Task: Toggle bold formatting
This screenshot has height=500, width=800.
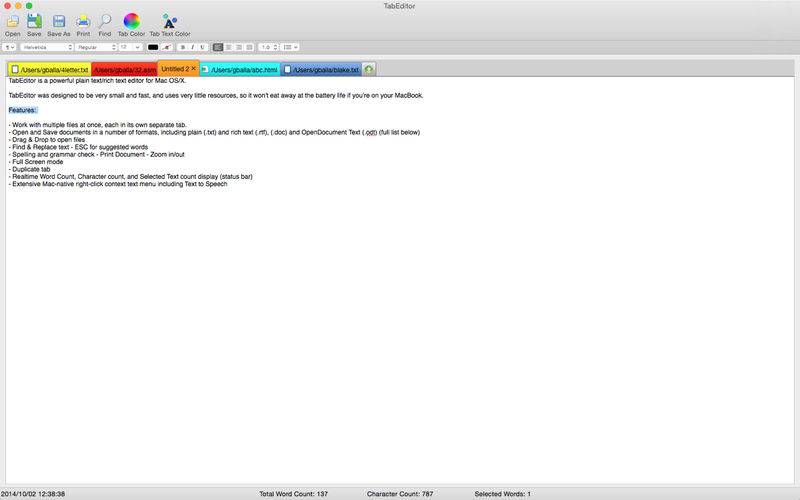Action: (183, 47)
